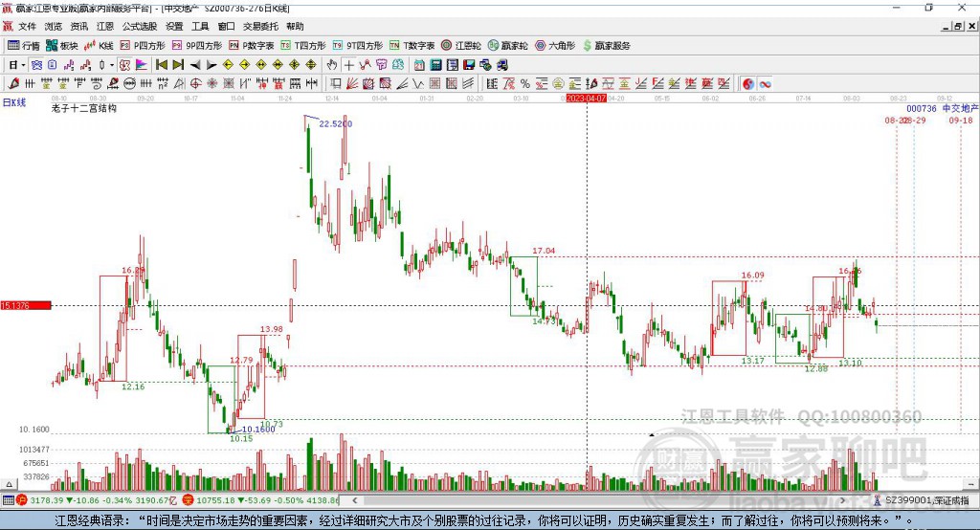Image resolution: width=980 pixels, height=530 pixels.
Task: Open the 交易委托 menu
Action: click(260, 26)
